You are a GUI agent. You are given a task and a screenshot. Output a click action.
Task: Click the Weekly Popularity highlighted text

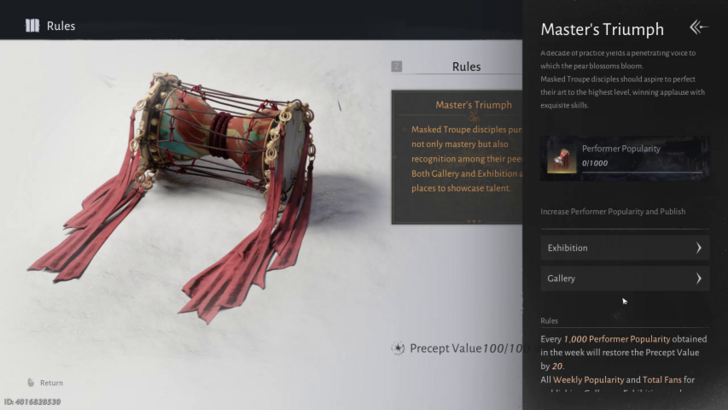(588, 380)
